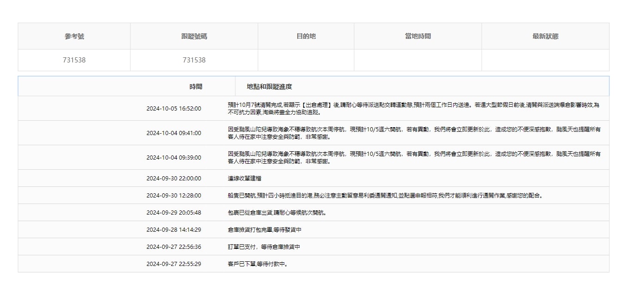Click the '連線收單建檔' status entry

[x=245, y=179]
